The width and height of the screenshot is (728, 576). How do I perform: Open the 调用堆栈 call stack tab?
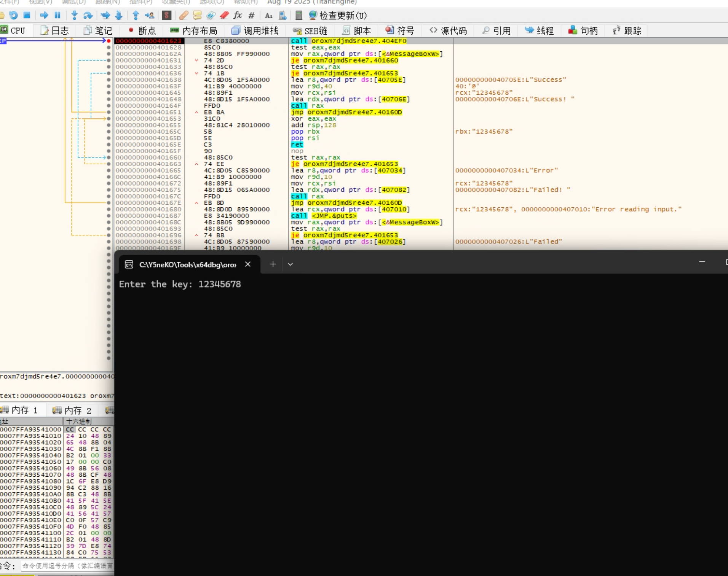coord(255,30)
